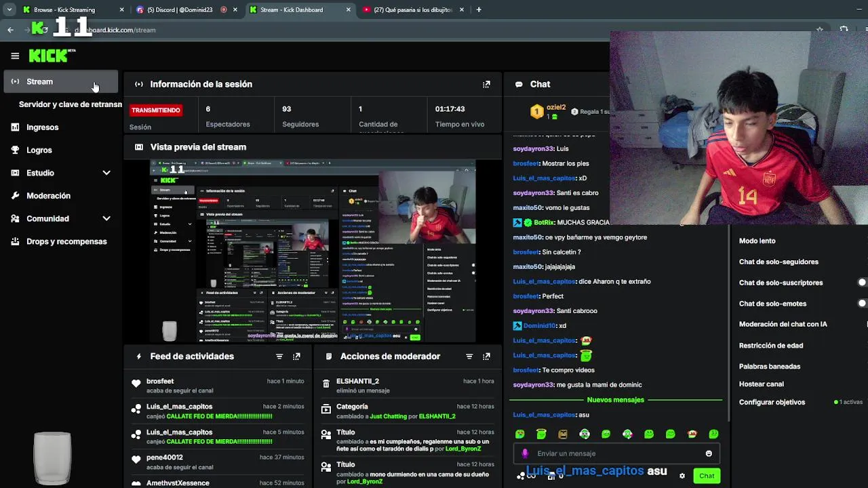868x488 pixels.
Task: Click the channel points icon below message box
Action: [521, 476]
